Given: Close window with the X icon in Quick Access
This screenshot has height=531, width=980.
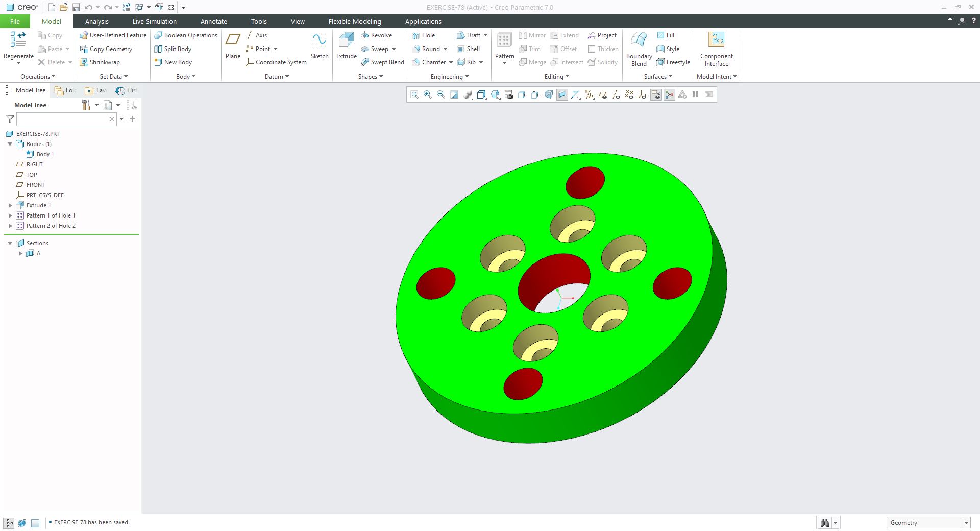Looking at the screenshot, I should coord(171,7).
